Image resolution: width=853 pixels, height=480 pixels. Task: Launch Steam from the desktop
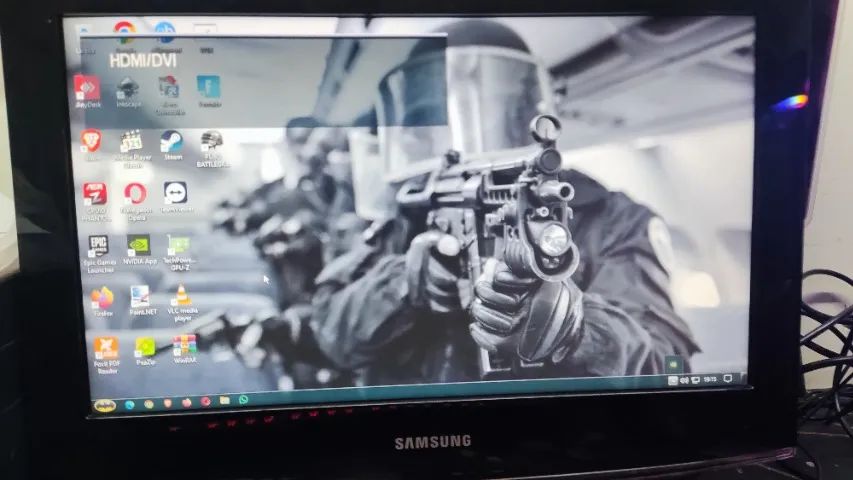(172, 145)
